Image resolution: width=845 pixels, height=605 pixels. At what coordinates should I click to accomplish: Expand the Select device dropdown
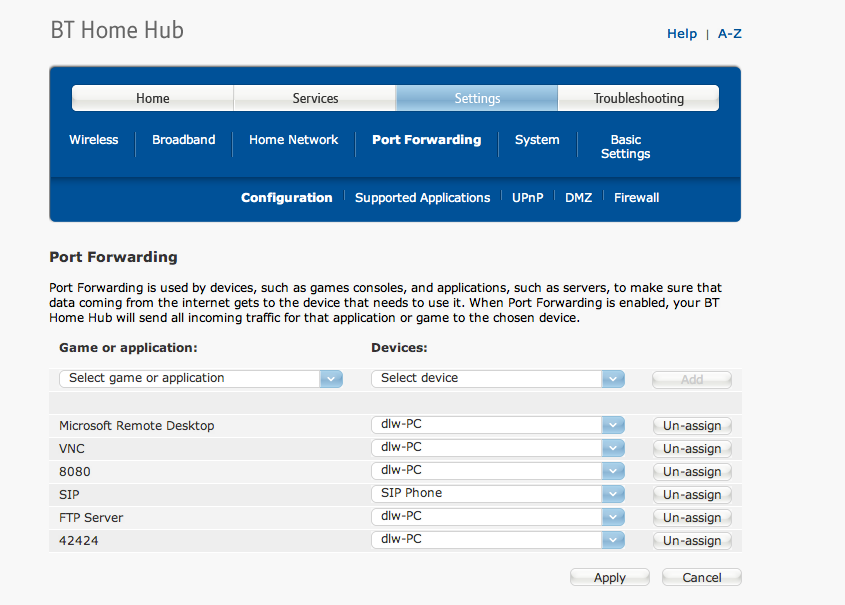tap(498, 379)
